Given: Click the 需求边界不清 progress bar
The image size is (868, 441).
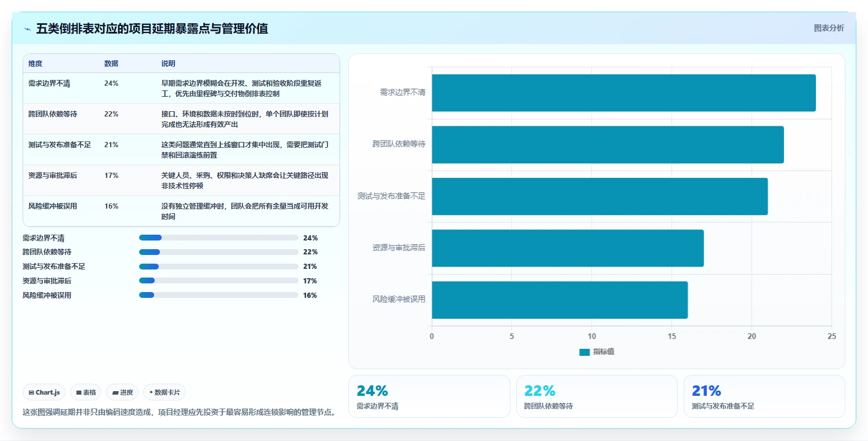Looking at the screenshot, I should (218, 238).
